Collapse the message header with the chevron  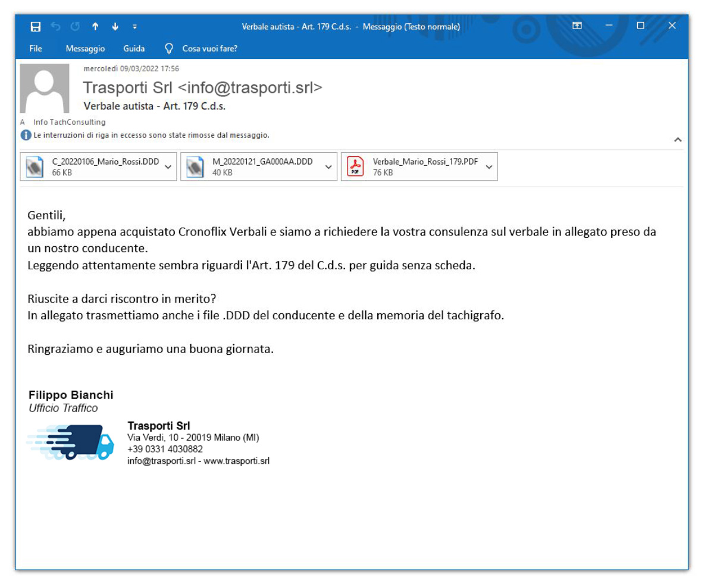coord(677,140)
